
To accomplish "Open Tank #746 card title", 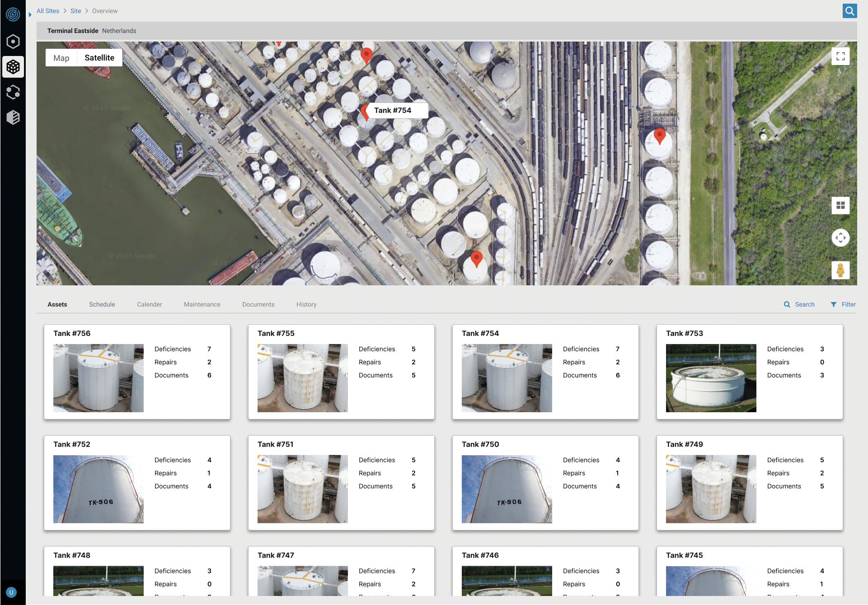I will pyautogui.click(x=480, y=555).
